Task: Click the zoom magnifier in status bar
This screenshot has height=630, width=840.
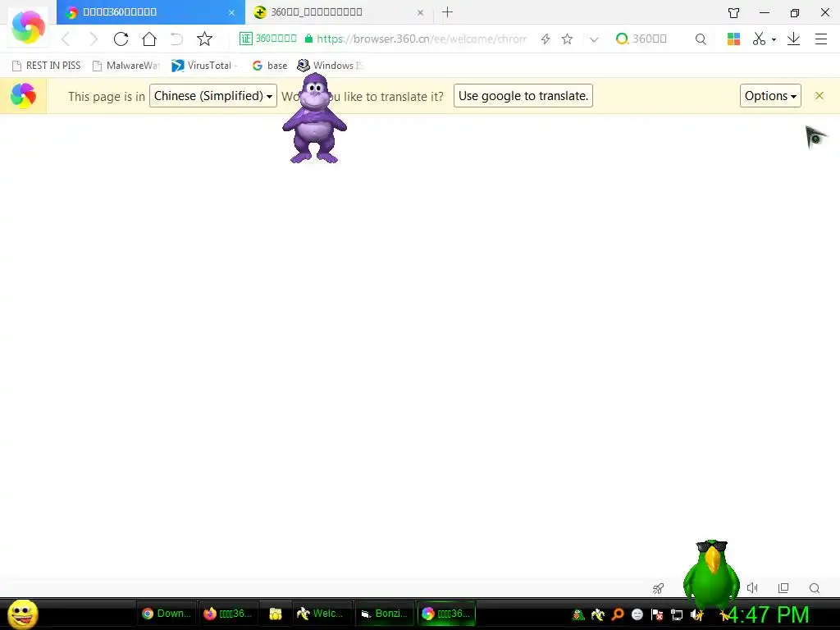Action: (x=815, y=588)
